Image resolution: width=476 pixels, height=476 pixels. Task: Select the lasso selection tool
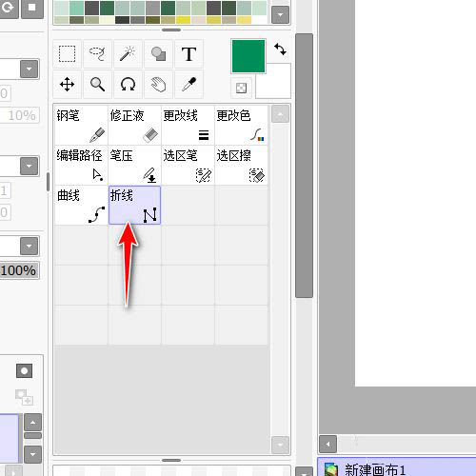(x=97, y=54)
